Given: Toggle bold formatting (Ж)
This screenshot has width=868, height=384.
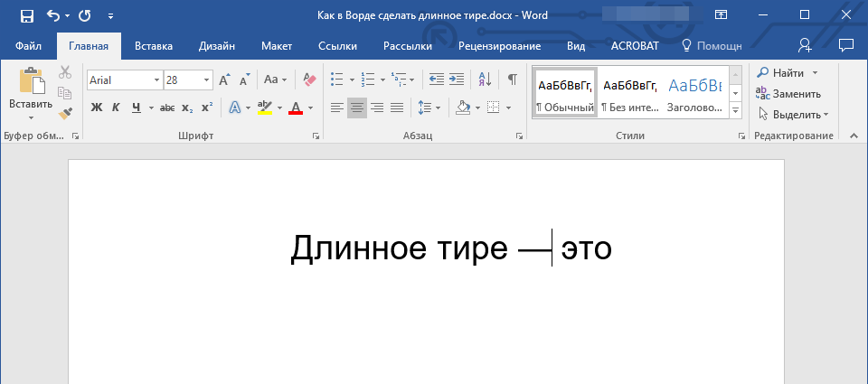Looking at the screenshot, I should 97,108.
